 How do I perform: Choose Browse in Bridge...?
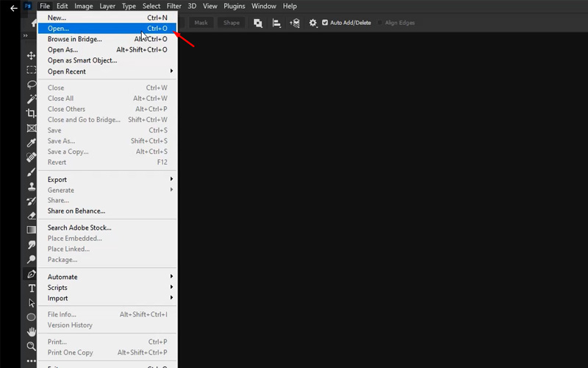click(x=107, y=39)
